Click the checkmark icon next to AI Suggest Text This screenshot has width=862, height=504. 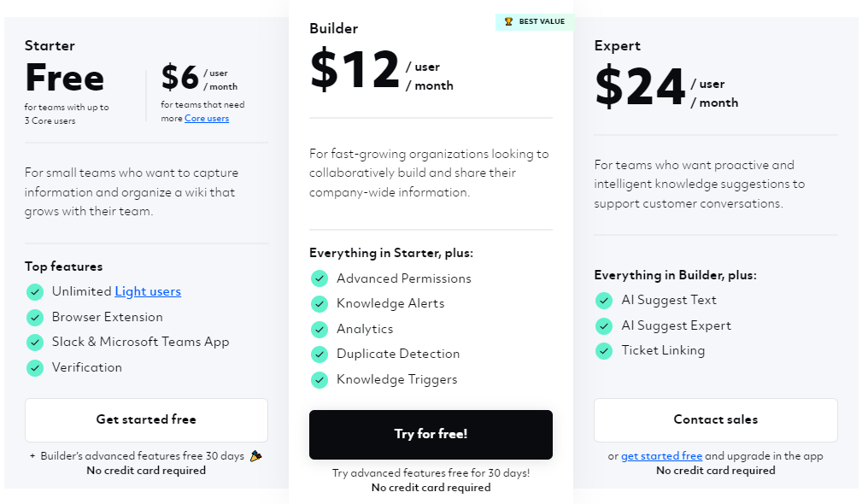pyautogui.click(x=604, y=300)
